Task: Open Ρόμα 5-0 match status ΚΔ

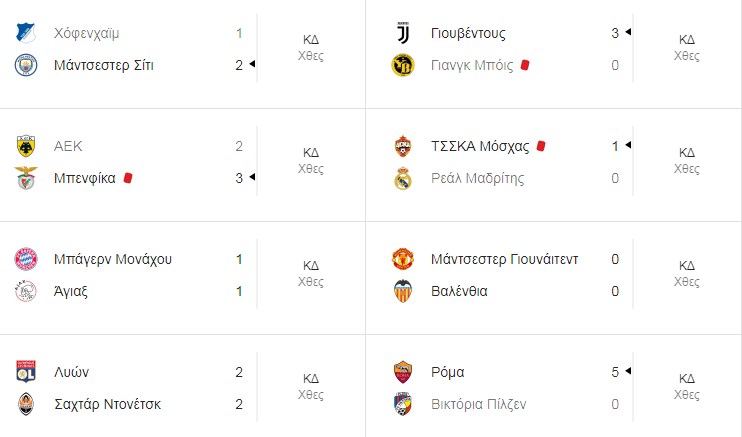Action: (x=687, y=378)
